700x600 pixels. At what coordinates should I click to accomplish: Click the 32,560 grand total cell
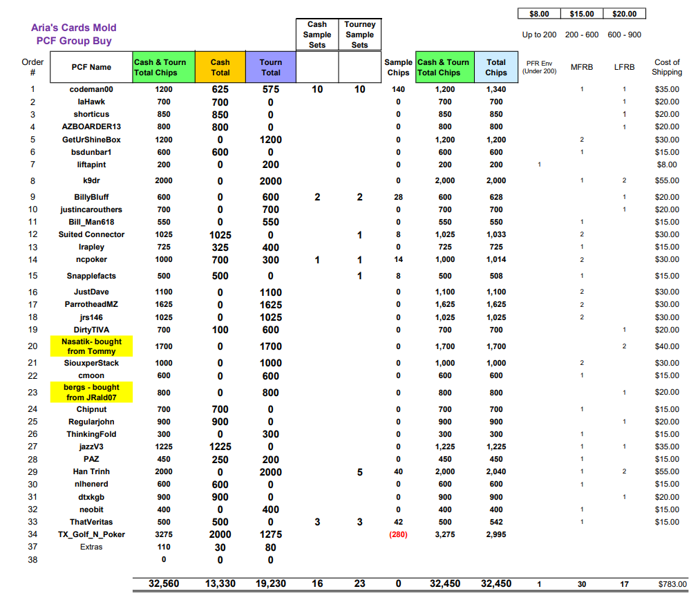(x=164, y=584)
